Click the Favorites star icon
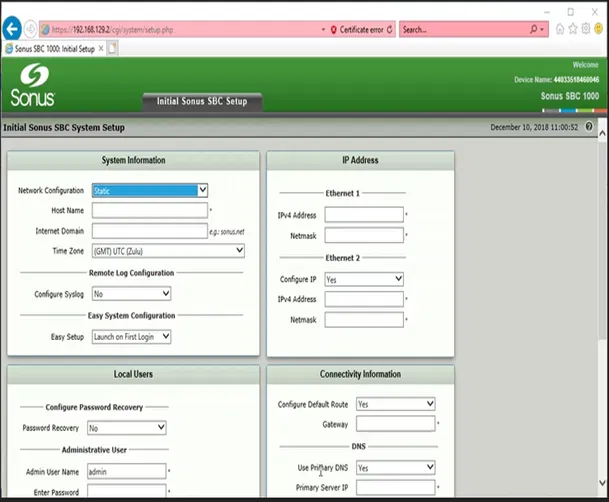This screenshot has height=502, width=609. coord(573,30)
